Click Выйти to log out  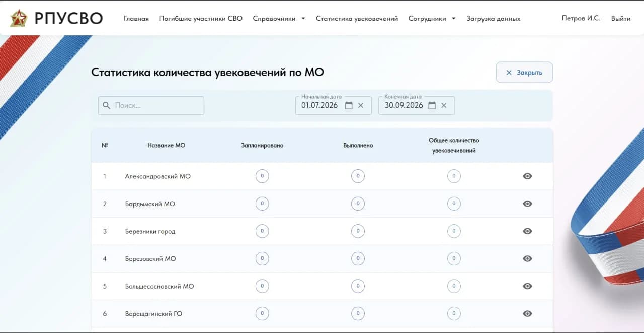click(621, 18)
